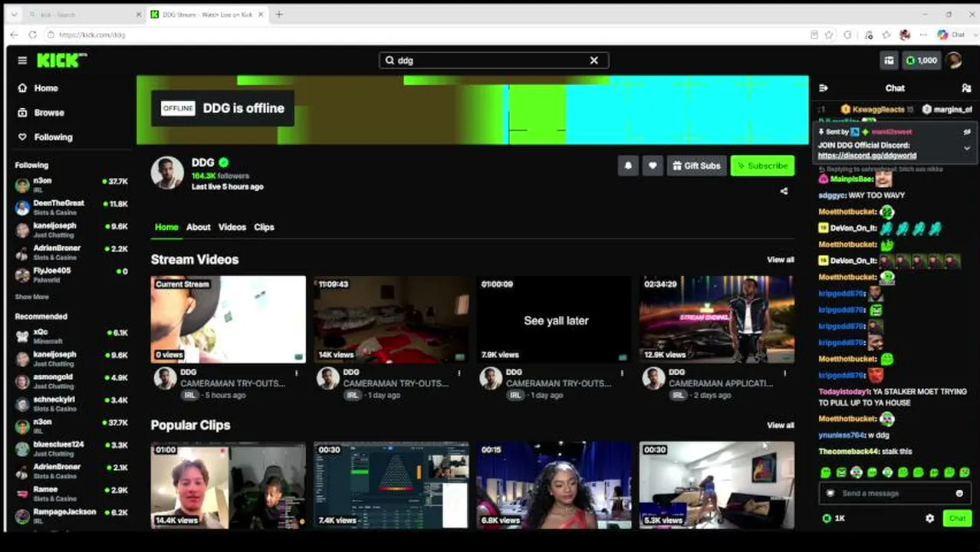Toggle the follow heart for DDG
980x552 pixels.
pos(653,166)
